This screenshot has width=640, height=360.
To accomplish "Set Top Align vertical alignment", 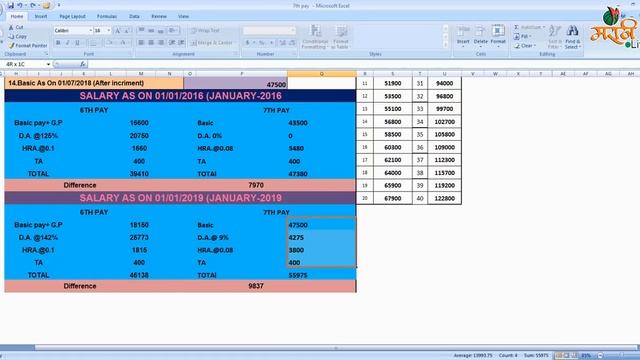I will pos(141,31).
